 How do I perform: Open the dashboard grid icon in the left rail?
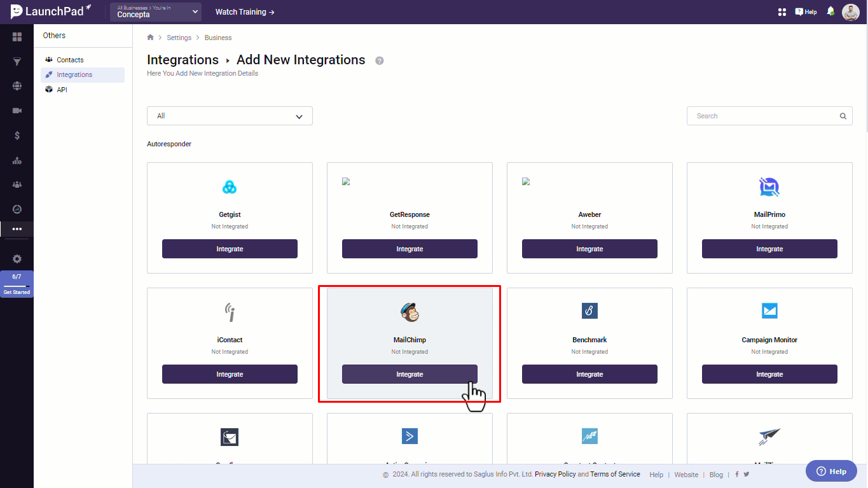[x=17, y=37]
